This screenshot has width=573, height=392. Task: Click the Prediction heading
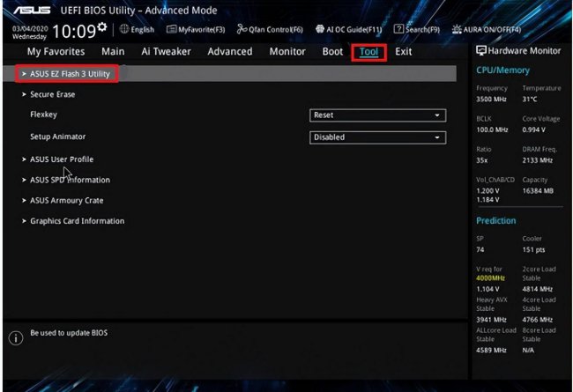(x=496, y=220)
